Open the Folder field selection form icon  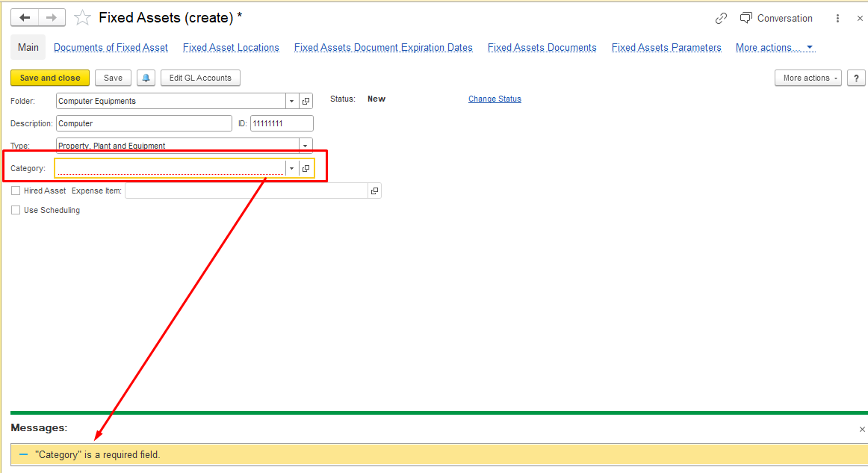[x=306, y=101]
